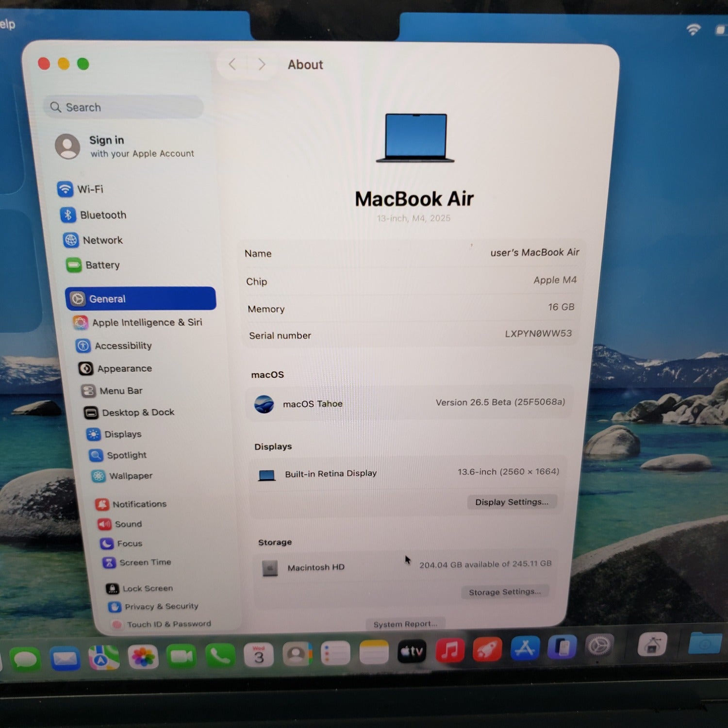Viewport: 728px width, 728px height.
Task: Select Network in the sidebar
Action: tap(93, 240)
